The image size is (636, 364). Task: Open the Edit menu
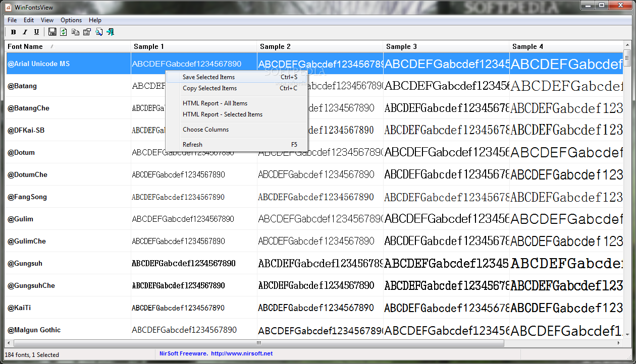point(29,20)
